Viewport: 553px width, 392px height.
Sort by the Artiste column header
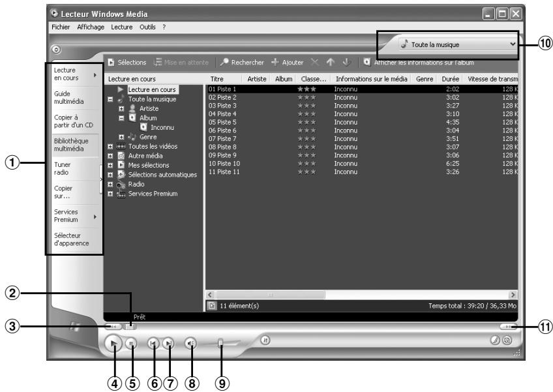click(256, 79)
